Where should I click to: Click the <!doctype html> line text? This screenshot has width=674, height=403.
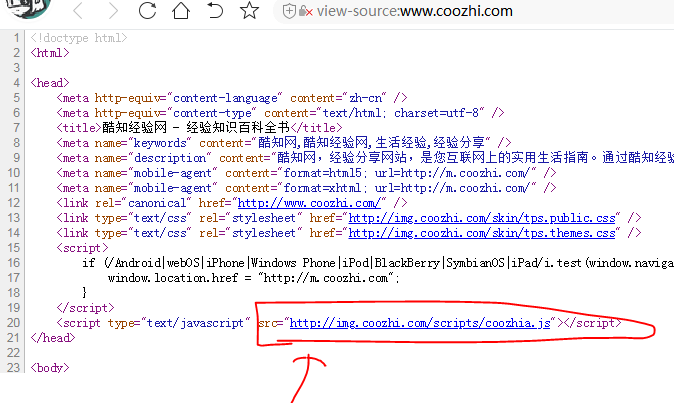pos(79,38)
